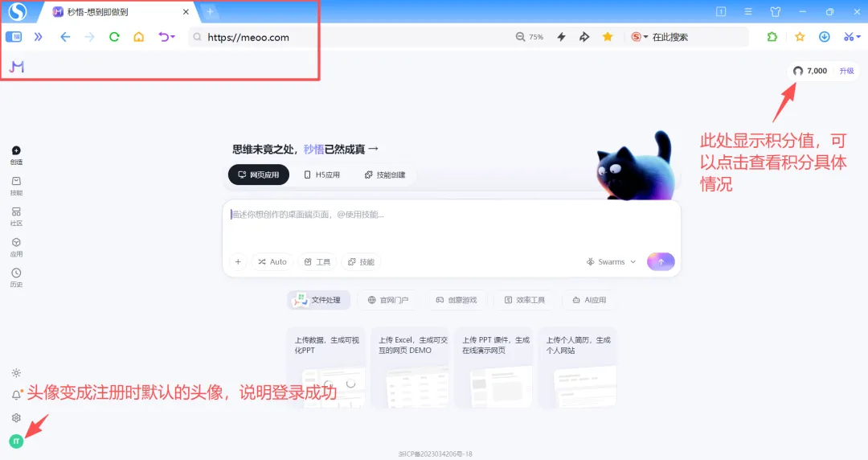
Task: Click the 7,000 points balance
Action: pos(810,71)
